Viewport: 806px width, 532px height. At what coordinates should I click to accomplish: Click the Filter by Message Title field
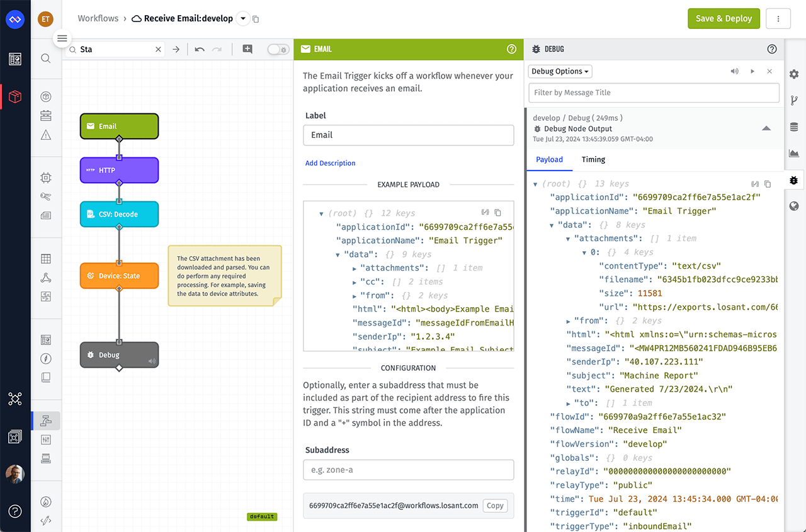[654, 93]
